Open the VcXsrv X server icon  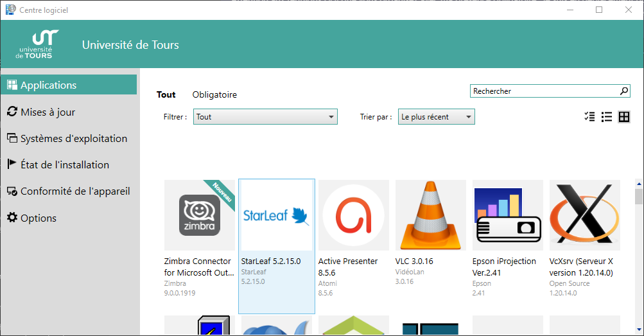pyautogui.click(x=585, y=215)
